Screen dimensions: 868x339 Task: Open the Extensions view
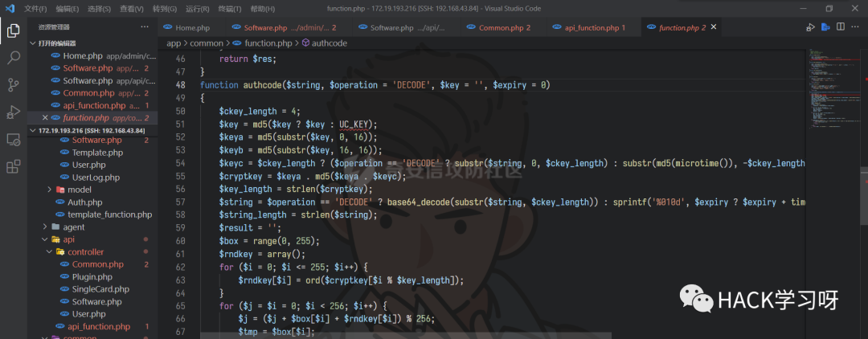click(x=13, y=166)
